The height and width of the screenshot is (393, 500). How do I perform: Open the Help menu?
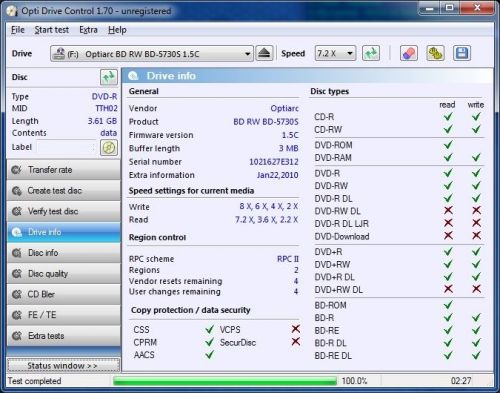(117, 30)
